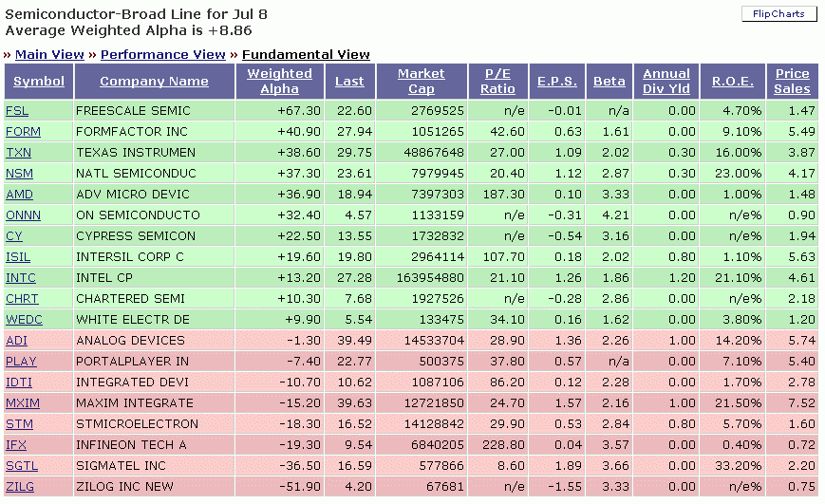Sort table by Symbol column
This screenshot has width=825, height=504.
39,81
